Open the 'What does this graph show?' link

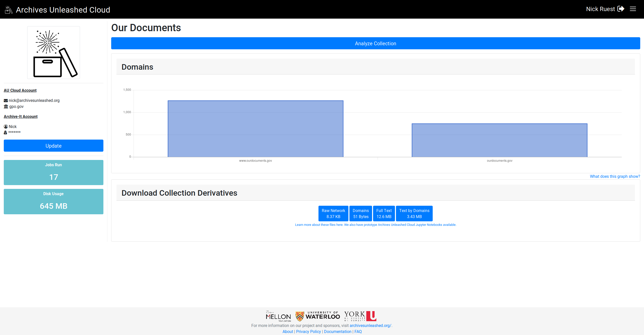615,177
